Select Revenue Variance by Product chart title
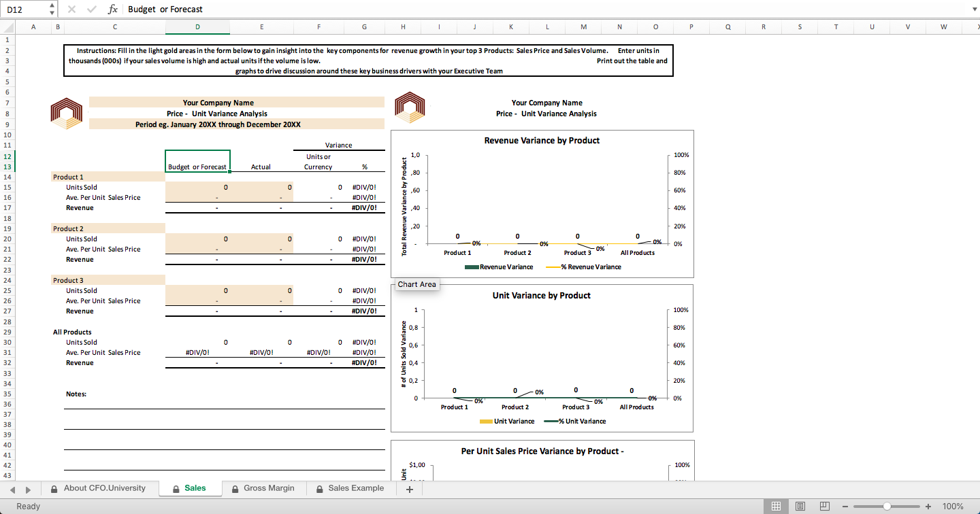Viewport: 980px width, 514px height. click(542, 141)
